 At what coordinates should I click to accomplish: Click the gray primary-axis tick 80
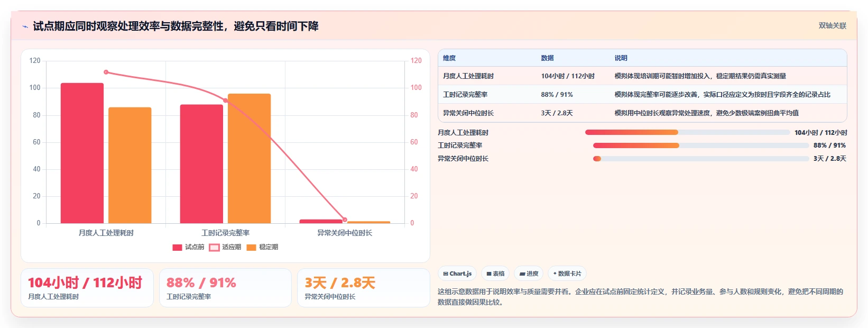click(x=36, y=115)
